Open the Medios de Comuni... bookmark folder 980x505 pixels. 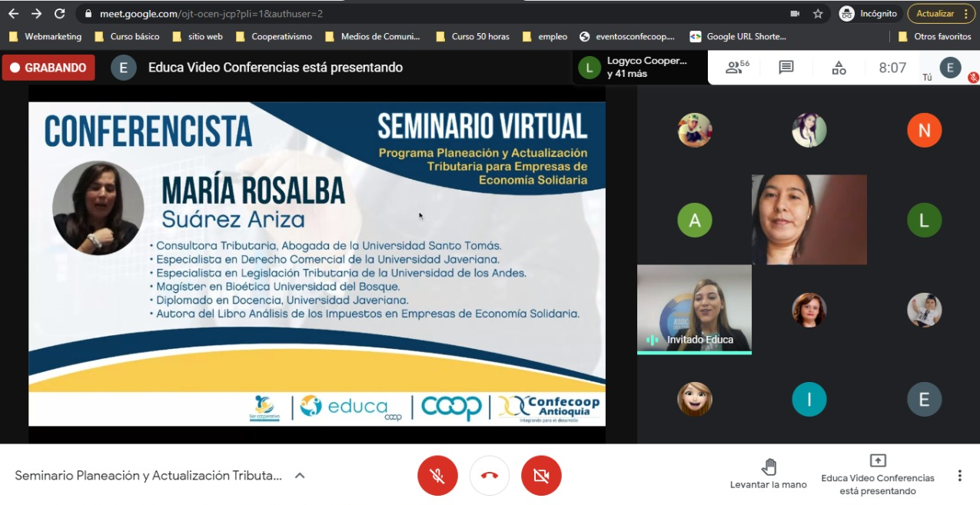click(373, 36)
